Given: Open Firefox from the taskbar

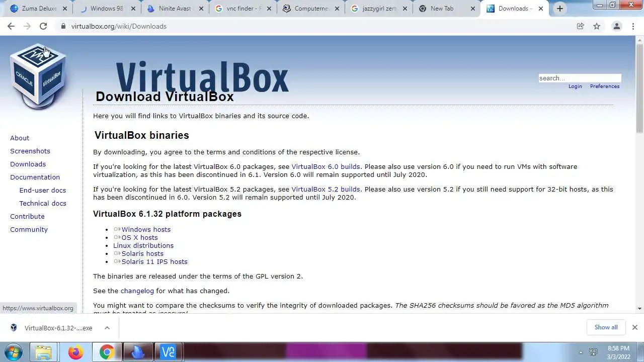Looking at the screenshot, I should click(75, 352).
